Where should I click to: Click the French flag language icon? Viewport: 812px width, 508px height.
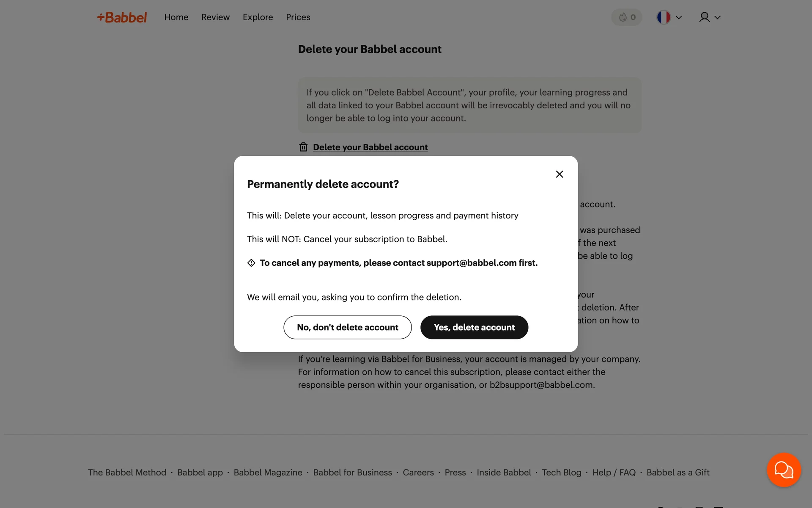tap(663, 17)
